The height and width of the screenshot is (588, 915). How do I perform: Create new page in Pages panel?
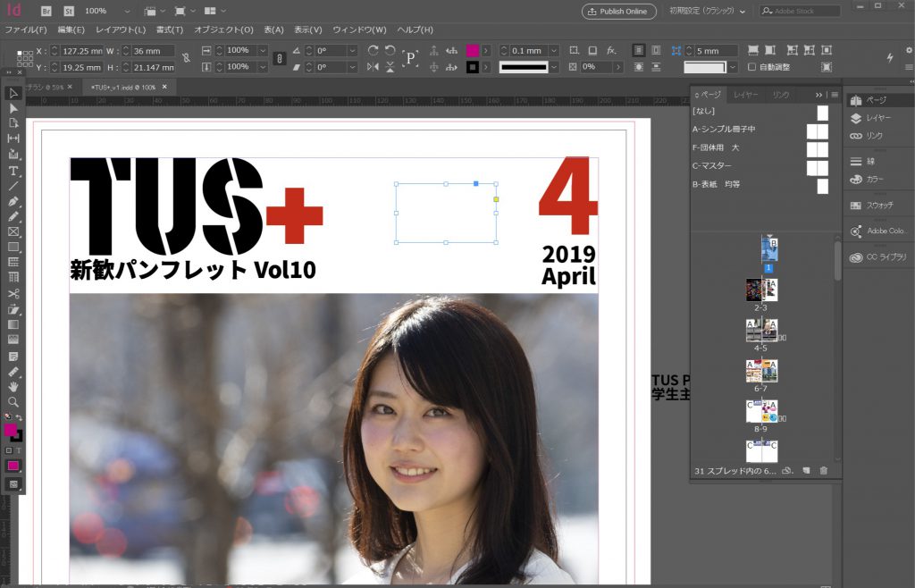coord(806,470)
